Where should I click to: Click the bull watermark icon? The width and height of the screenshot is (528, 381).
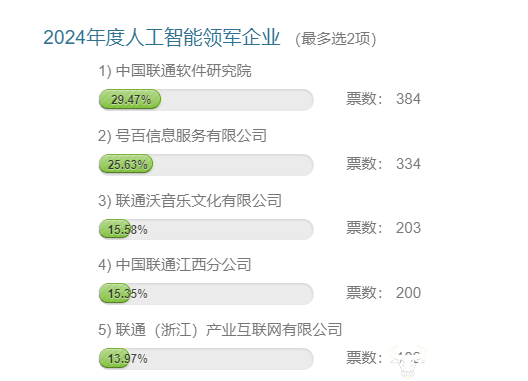tap(407, 361)
